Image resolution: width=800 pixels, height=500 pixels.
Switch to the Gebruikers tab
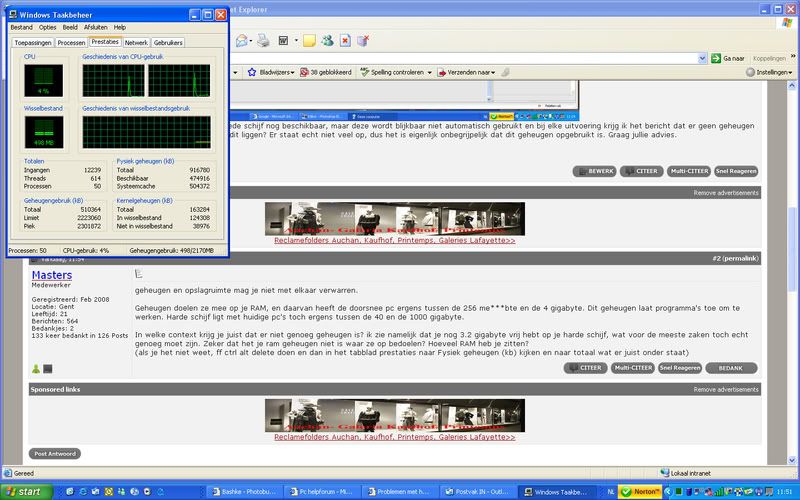pyautogui.click(x=168, y=43)
